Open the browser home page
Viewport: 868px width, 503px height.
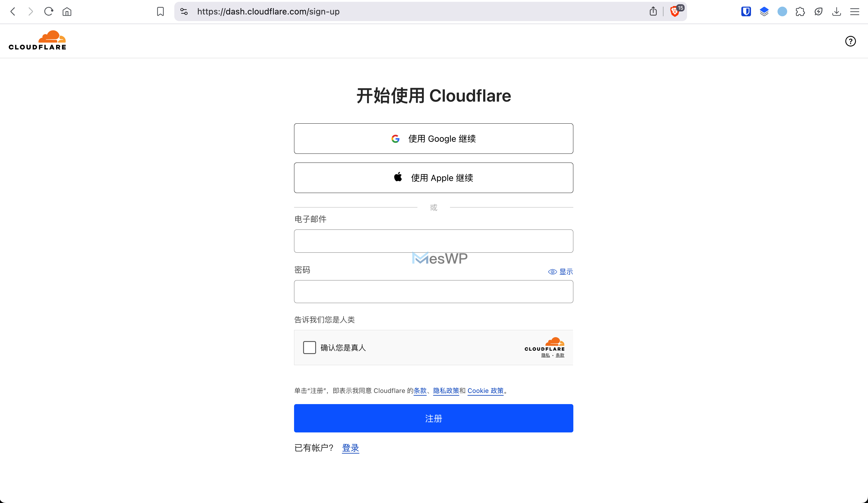67,12
